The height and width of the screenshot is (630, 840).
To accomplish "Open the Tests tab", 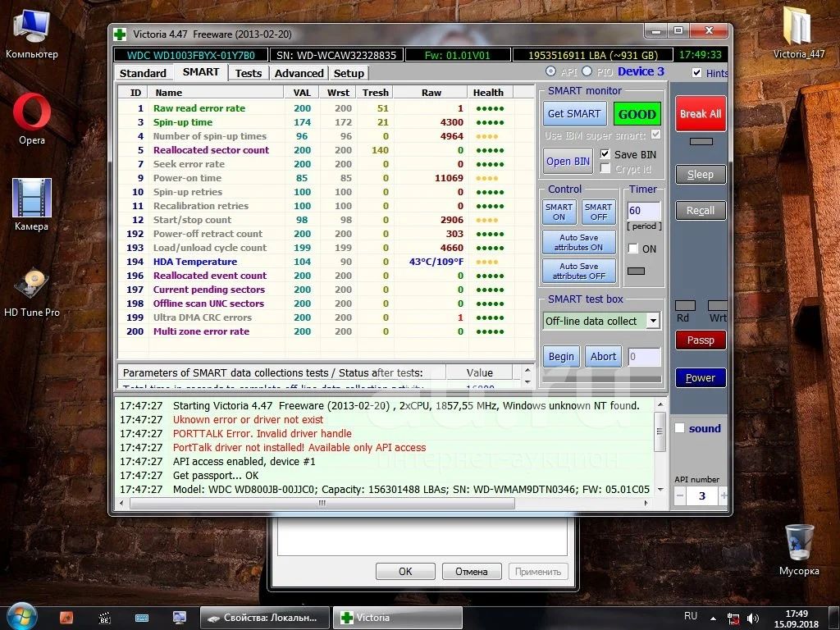I will (249, 73).
